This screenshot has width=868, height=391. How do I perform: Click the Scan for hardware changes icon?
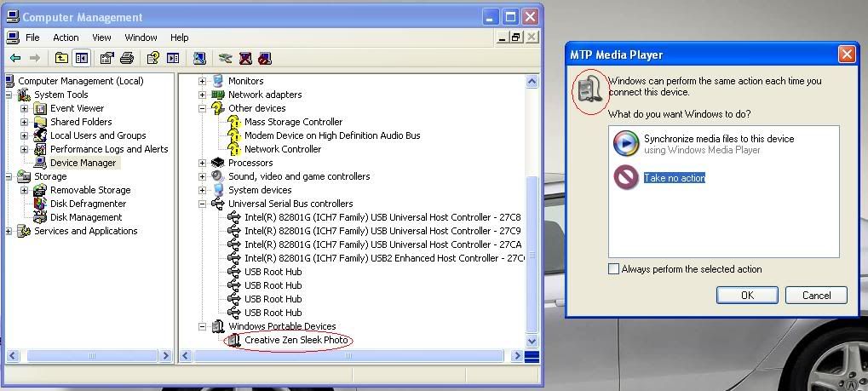tap(199, 58)
